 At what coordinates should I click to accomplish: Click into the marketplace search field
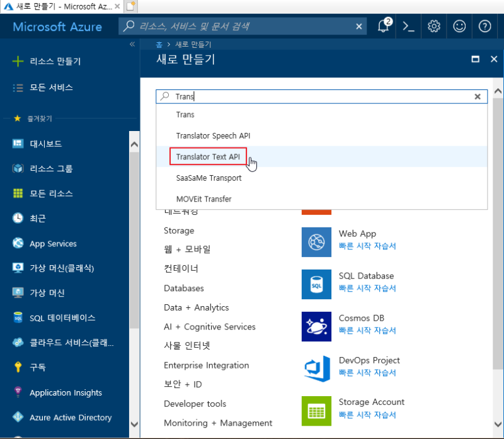coord(322,96)
